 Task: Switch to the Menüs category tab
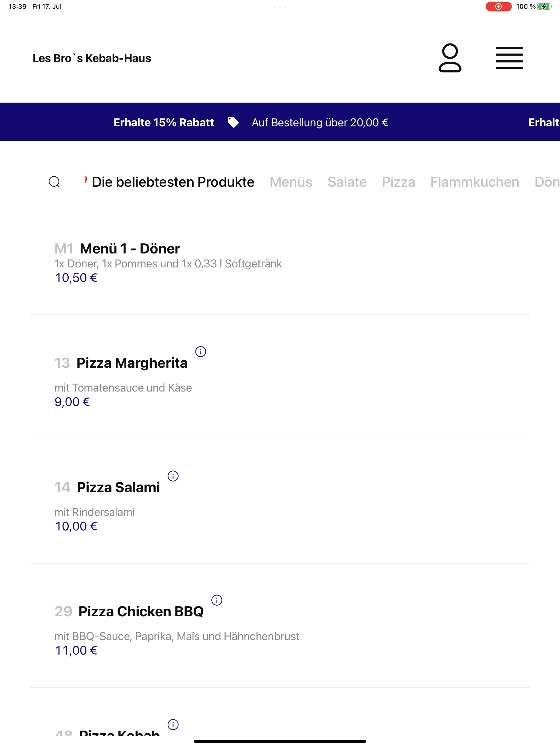point(291,182)
